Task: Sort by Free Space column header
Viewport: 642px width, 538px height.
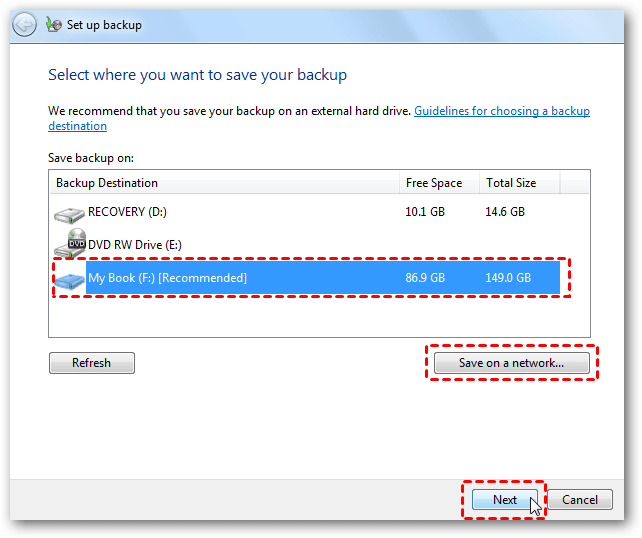Action: pyautogui.click(x=439, y=183)
